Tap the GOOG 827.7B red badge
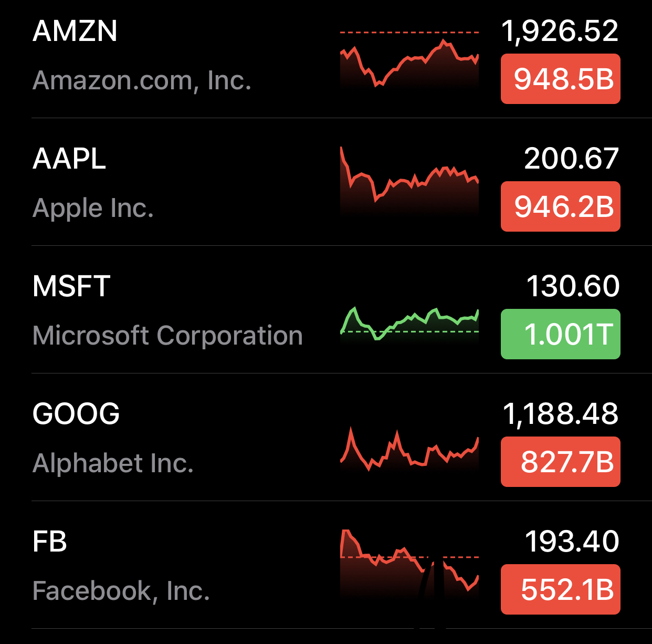The height and width of the screenshot is (644, 652). [x=560, y=462]
